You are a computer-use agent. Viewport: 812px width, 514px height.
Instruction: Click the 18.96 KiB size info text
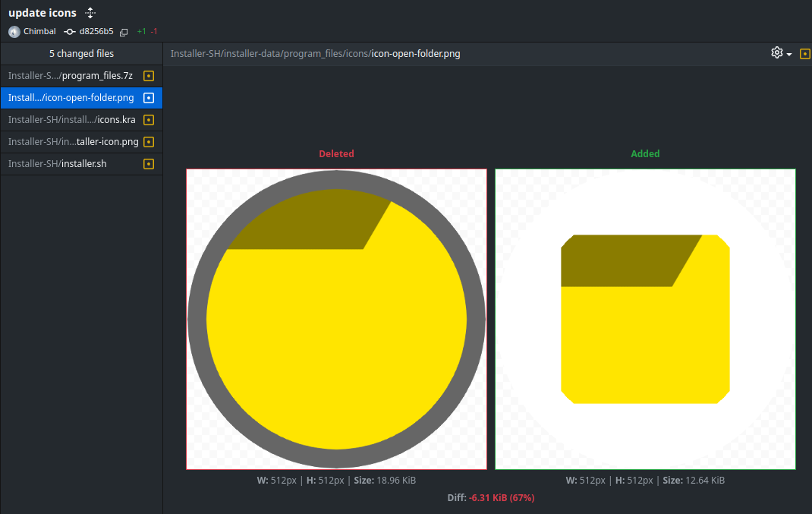(x=385, y=481)
